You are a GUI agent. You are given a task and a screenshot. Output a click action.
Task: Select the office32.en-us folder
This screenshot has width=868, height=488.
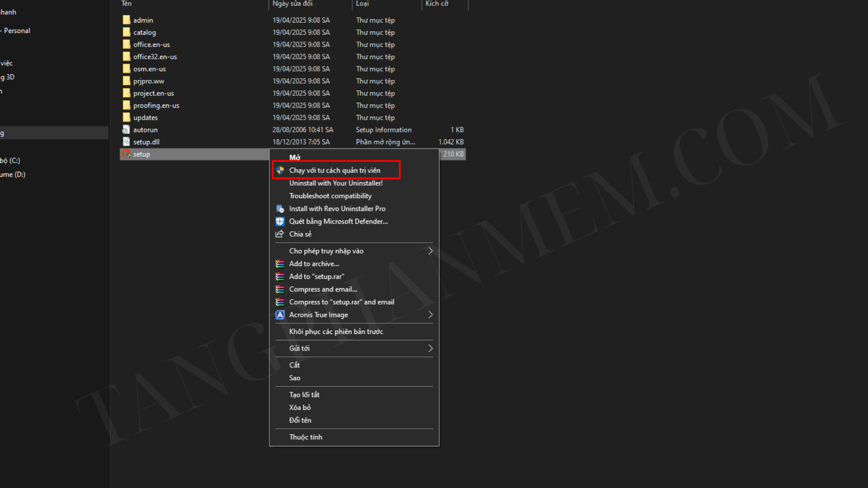click(155, 57)
